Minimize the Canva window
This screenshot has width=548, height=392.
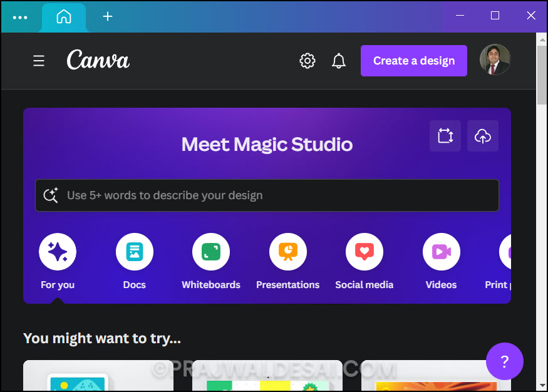pyautogui.click(x=460, y=16)
